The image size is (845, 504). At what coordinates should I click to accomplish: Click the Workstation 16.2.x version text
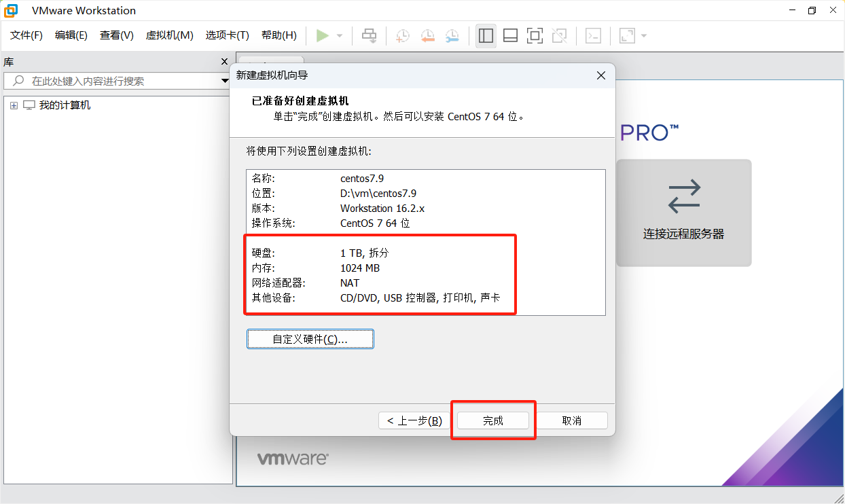382,208
